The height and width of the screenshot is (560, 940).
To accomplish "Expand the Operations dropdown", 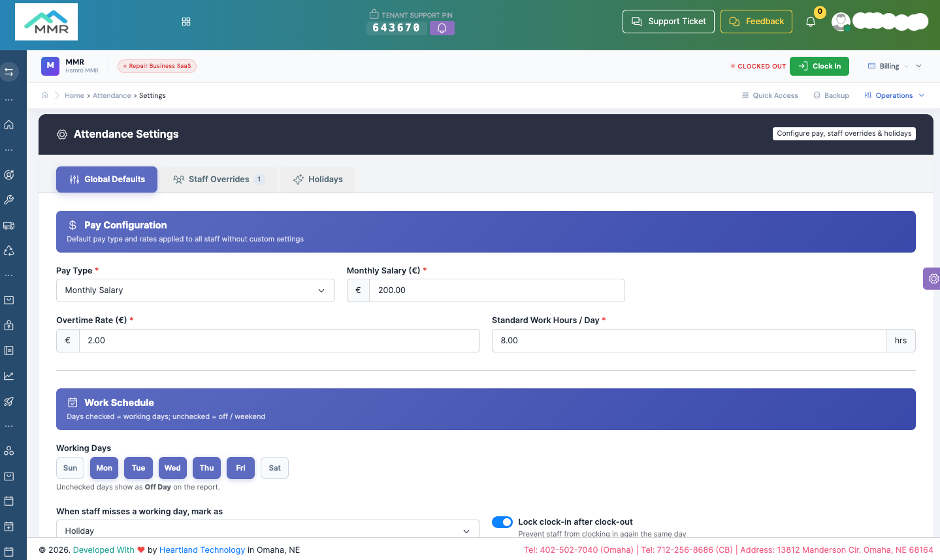I will 894,95.
